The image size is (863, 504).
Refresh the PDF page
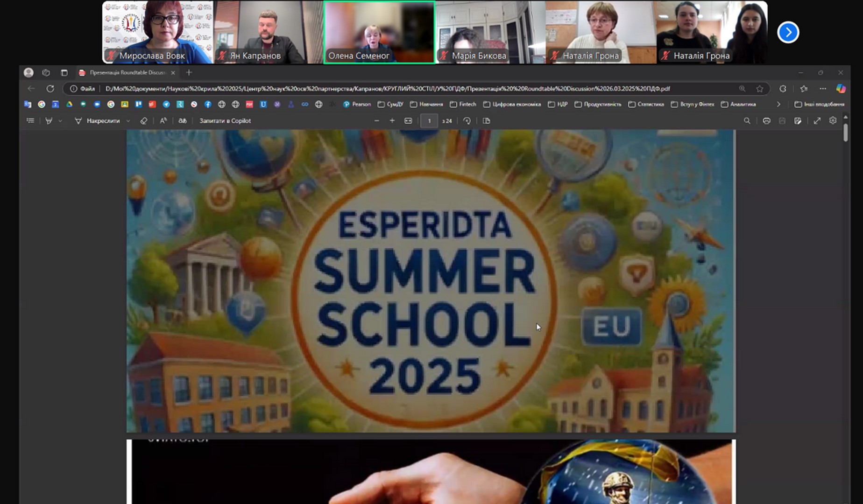click(50, 89)
